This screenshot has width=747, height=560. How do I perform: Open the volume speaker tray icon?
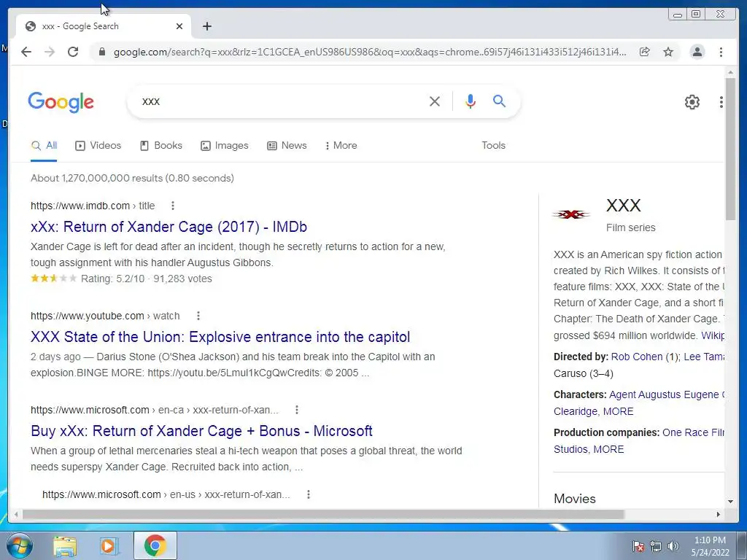[x=673, y=546]
